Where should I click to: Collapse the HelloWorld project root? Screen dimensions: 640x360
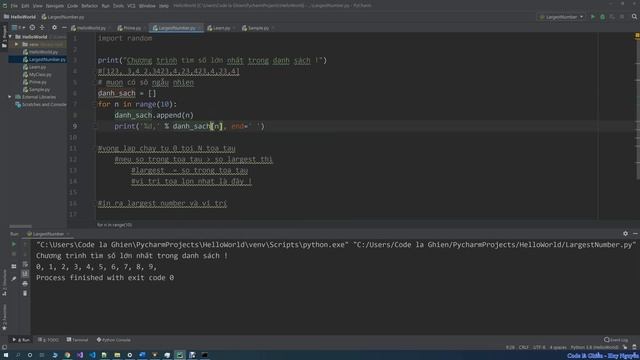(11, 37)
